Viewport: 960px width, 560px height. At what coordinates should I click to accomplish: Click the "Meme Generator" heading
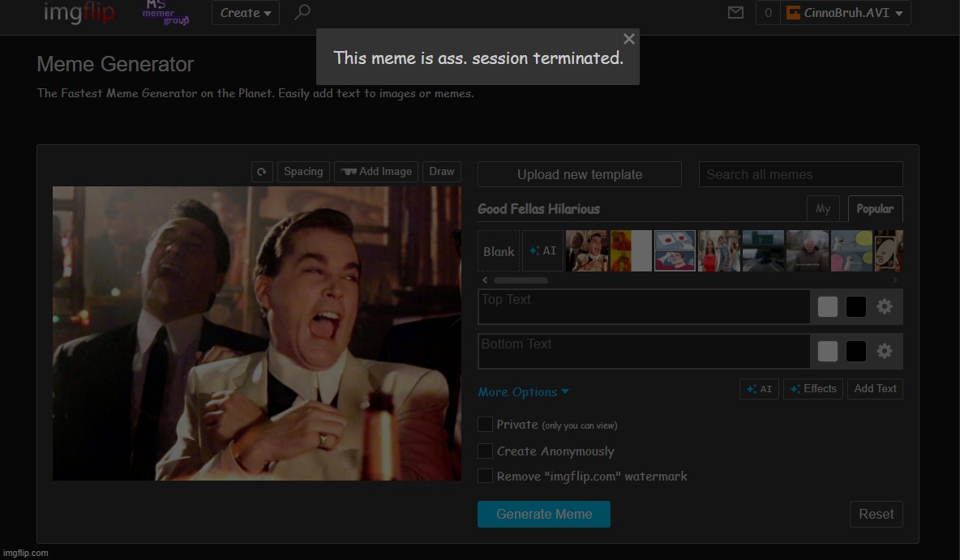click(115, 64)
